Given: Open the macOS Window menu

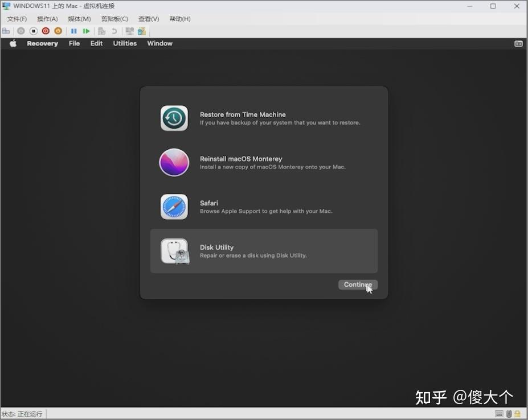Looking at the screenshot, I should point(160,43).
